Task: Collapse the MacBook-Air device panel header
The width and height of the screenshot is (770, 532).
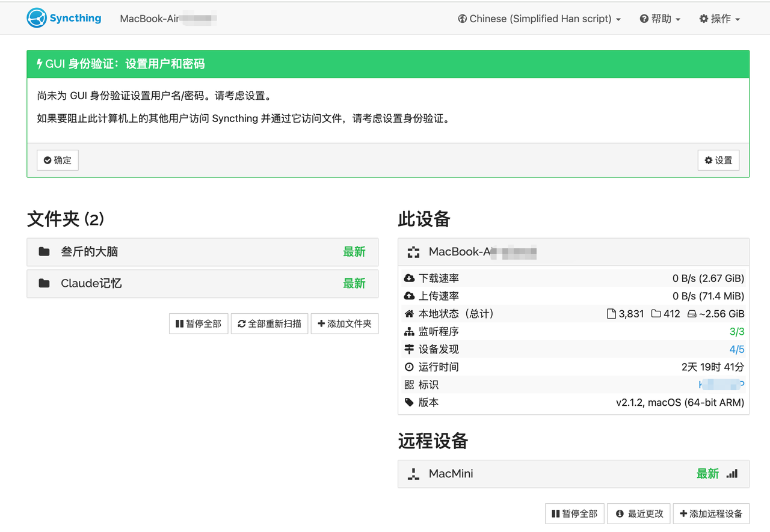Action: [x=573, y=252]
